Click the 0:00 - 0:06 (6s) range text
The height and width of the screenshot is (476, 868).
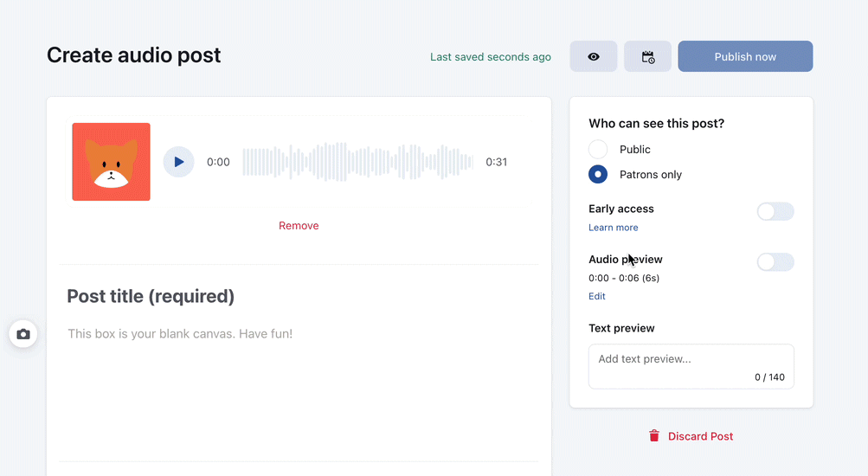pos(624,278)
